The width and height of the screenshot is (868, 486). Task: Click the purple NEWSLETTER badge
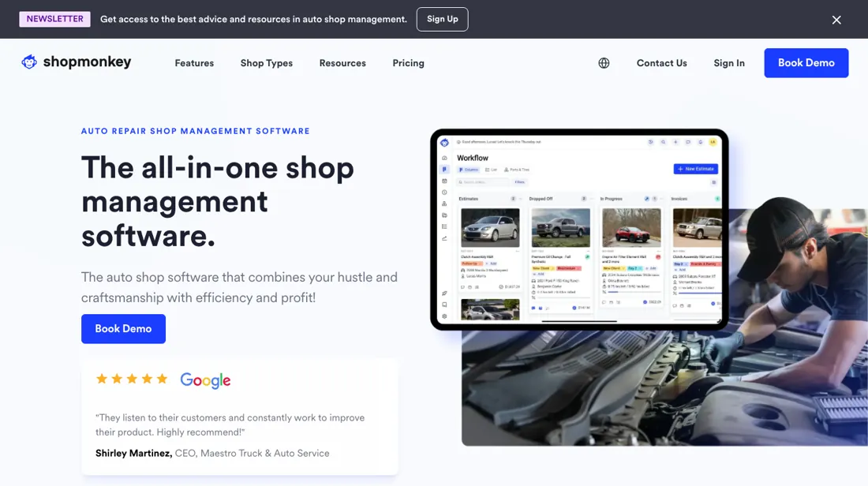pos(54,19)
